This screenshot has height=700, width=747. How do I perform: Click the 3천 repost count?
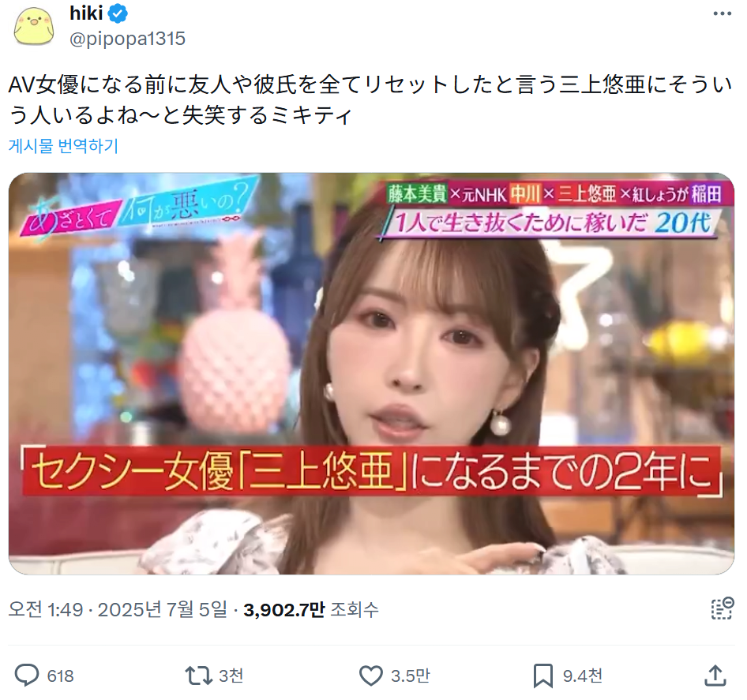coord(231,676)
